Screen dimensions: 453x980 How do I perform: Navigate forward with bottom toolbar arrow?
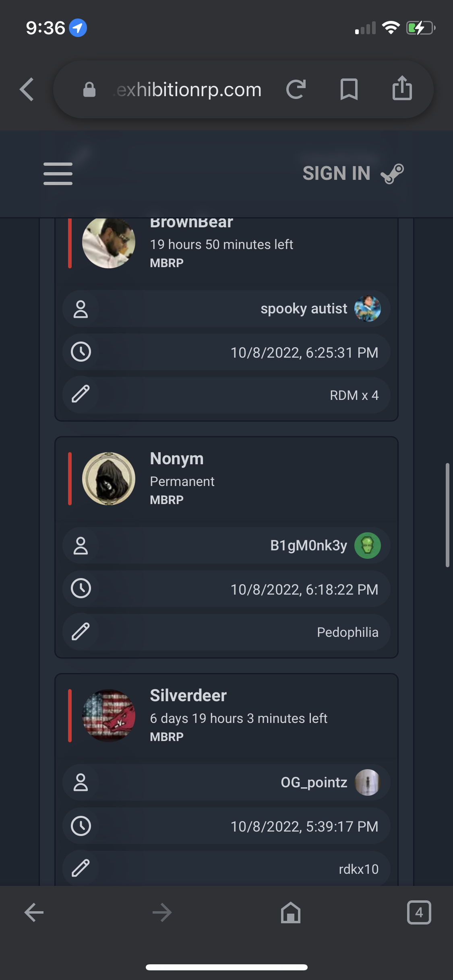coord(162,912)
